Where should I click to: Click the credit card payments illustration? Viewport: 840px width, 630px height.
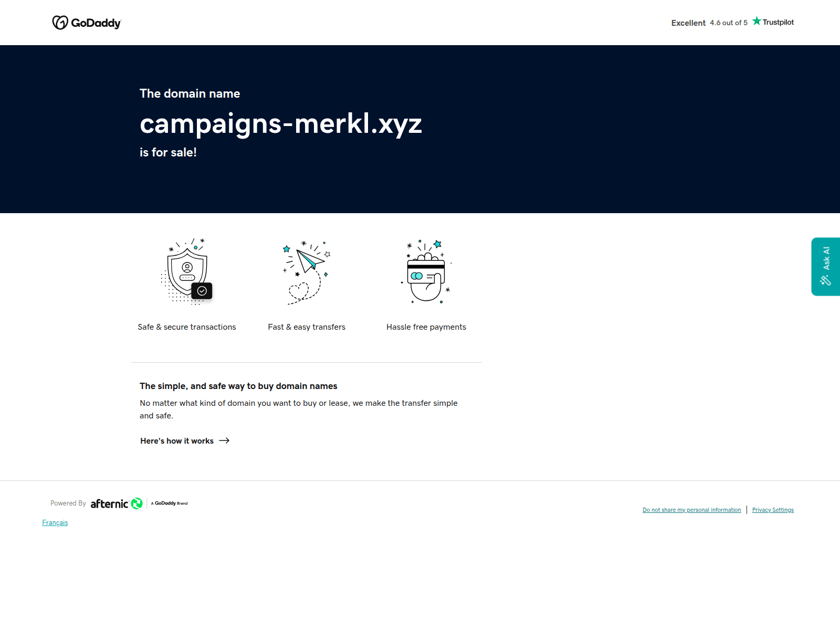426,272
